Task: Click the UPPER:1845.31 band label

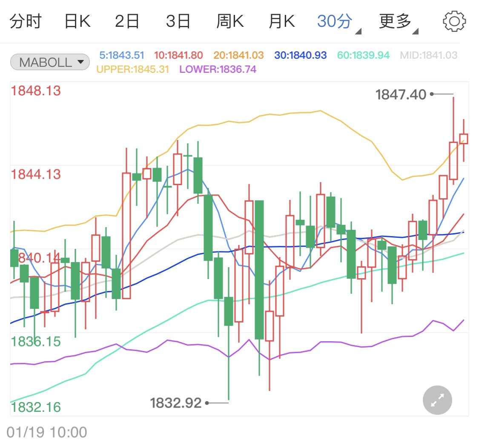Action: [x=134, y=69]
